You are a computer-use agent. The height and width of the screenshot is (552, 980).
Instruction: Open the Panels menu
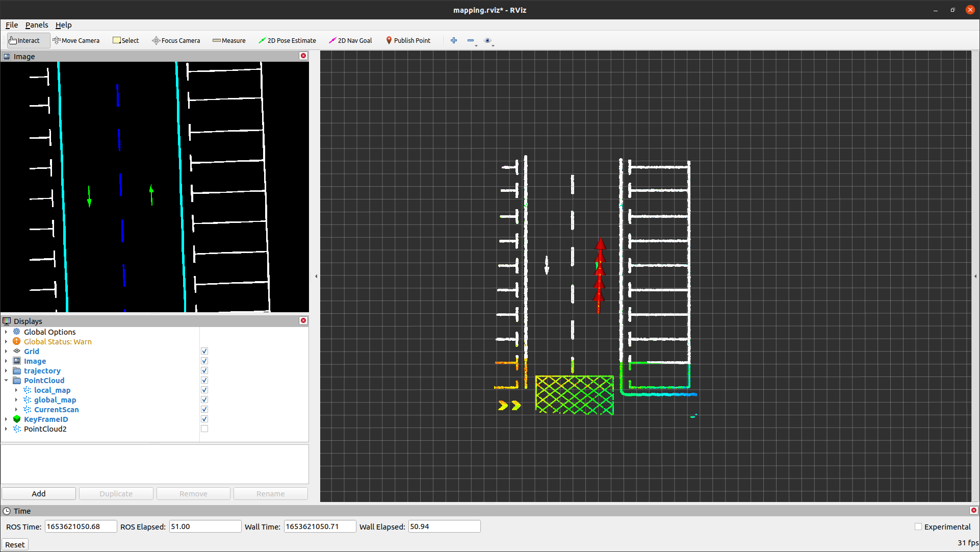click(x=36, y=25)
